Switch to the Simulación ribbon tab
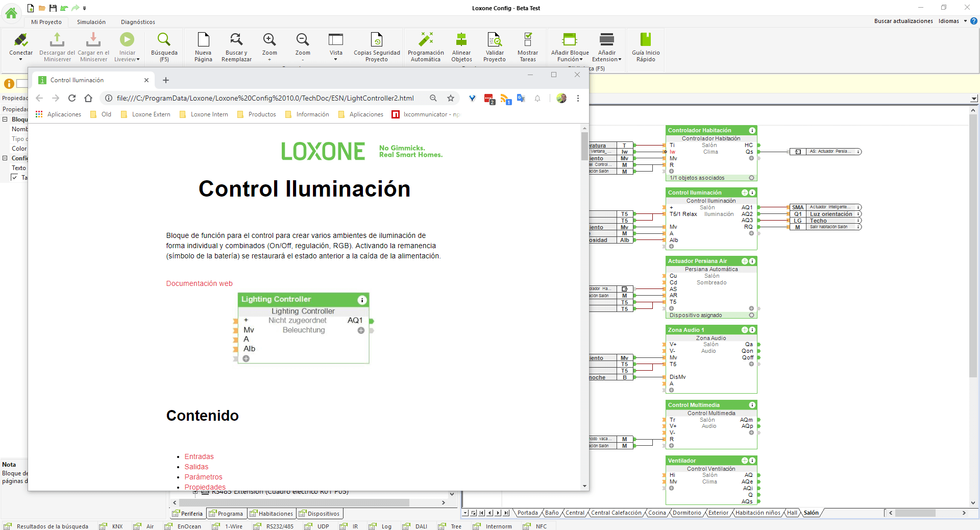 pyautogui.click(x=91, y=22)
